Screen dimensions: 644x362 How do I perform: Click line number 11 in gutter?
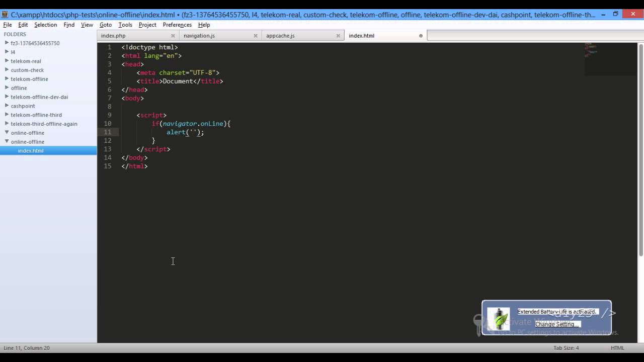tap(108, 132)
